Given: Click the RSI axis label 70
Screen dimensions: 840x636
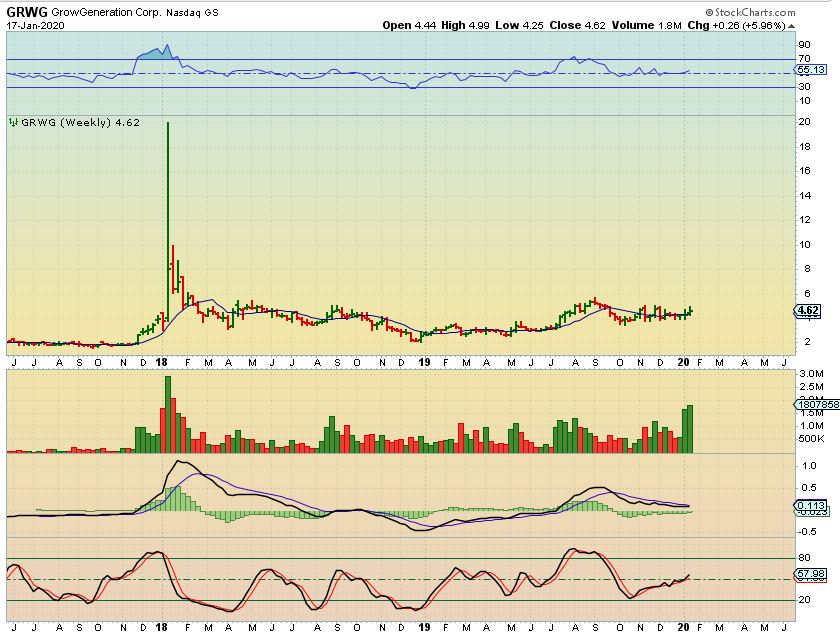Looking at the screenshot, I should (804, 58).
